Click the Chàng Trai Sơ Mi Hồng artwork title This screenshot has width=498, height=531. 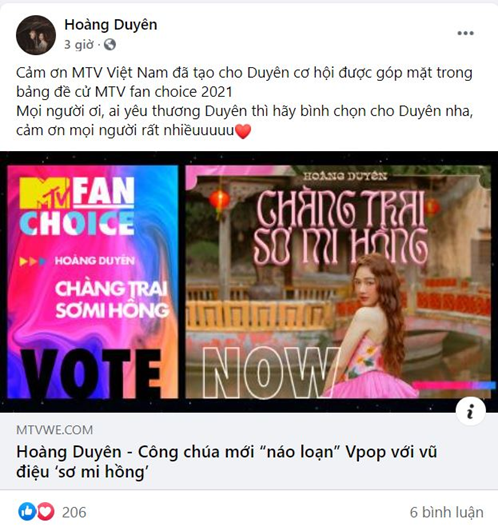click(x=341, y=227)
